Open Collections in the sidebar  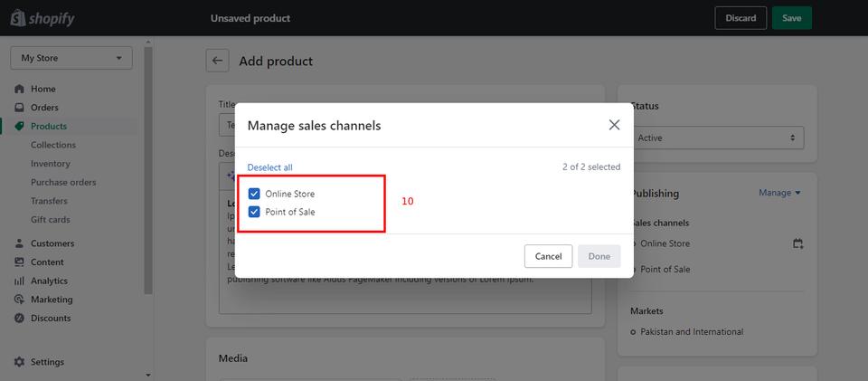(53, 145)
